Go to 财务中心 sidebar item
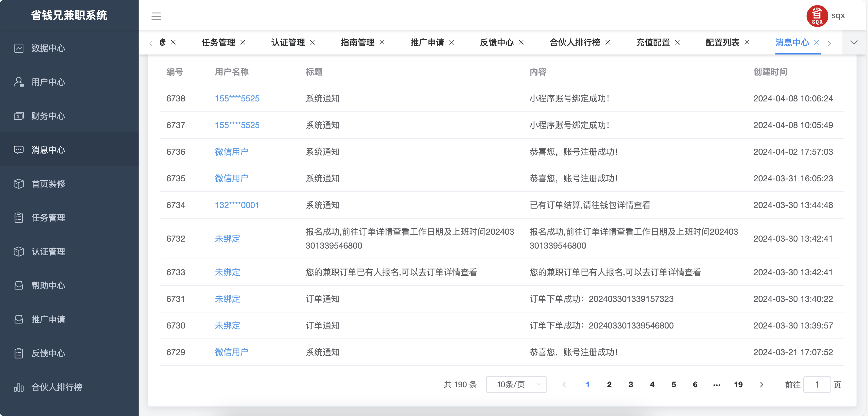 click(48, 116)
